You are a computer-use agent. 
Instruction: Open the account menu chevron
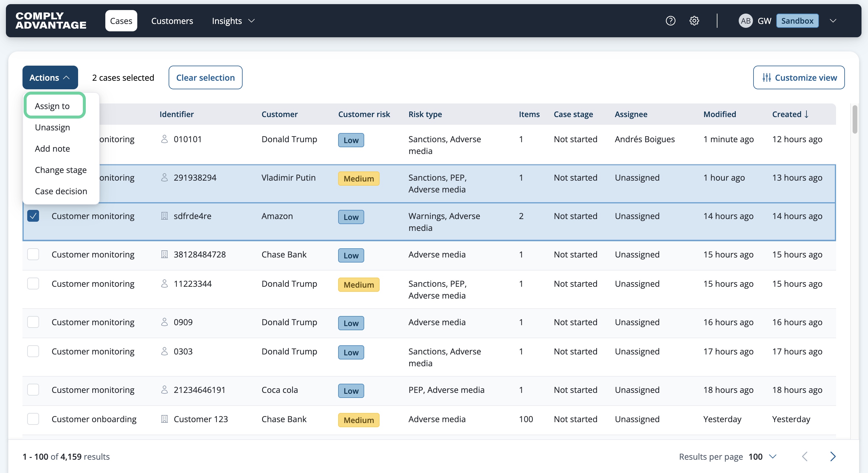click(x=833, y=21)
